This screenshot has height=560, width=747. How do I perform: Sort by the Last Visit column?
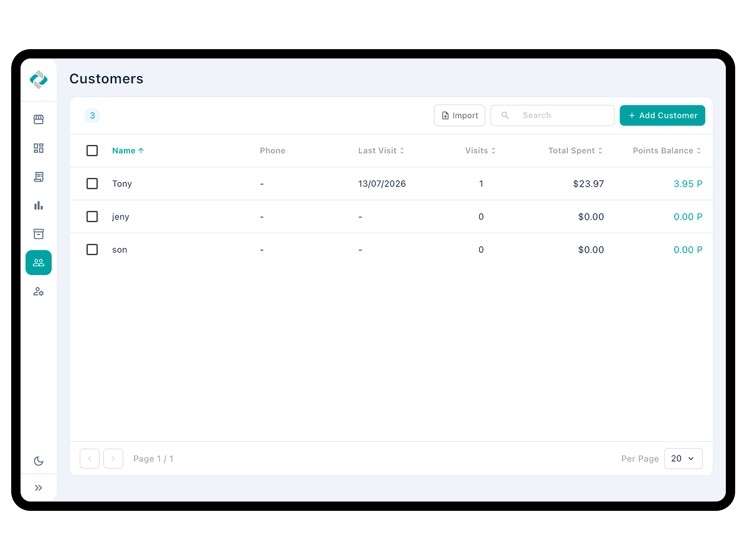click(381, 151)
